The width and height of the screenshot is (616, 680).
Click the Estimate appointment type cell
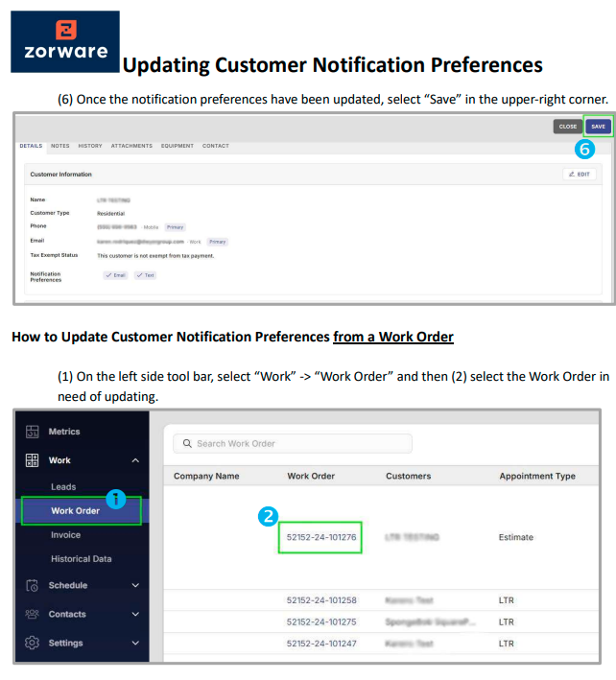click(x=516, y=537)
